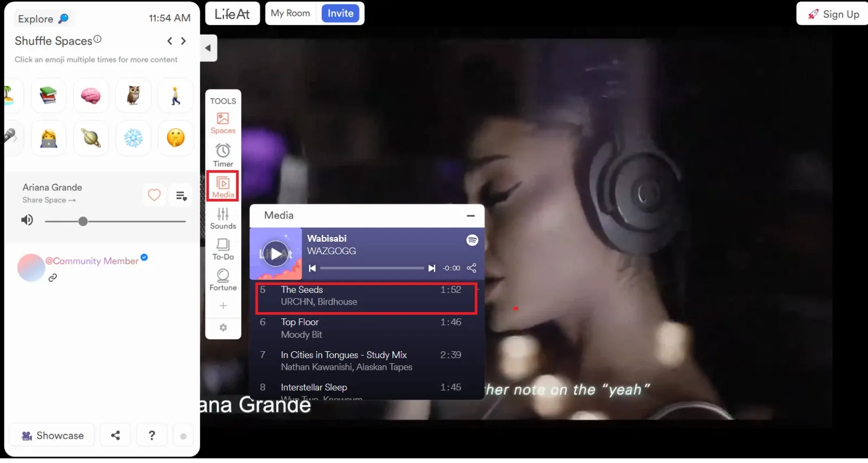Select the shushing face emoji space

tap(175, 138)
